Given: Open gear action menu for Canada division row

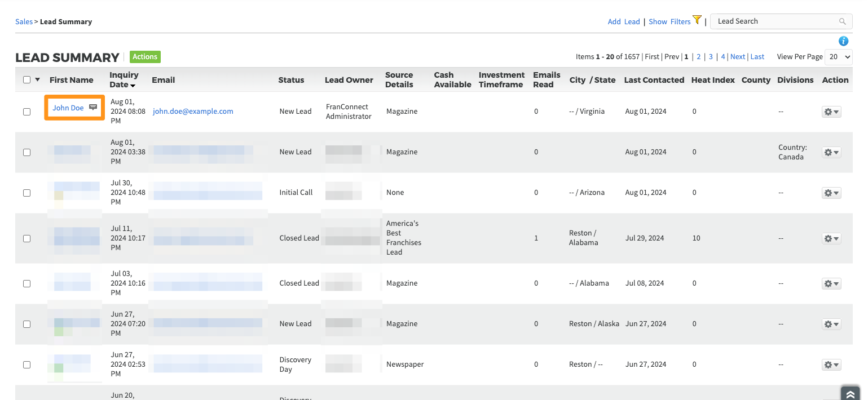Looking at the screenshot, I should click(x=831, y=152).
